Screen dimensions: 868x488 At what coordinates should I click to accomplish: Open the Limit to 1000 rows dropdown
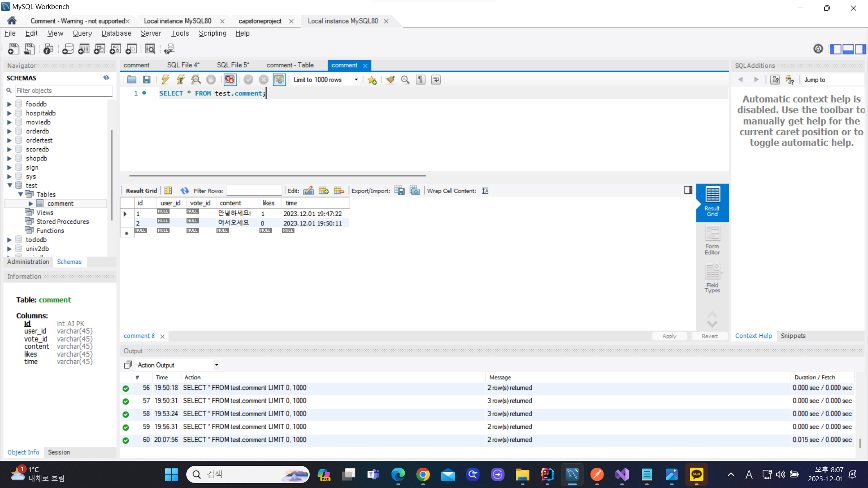point(356,80)
